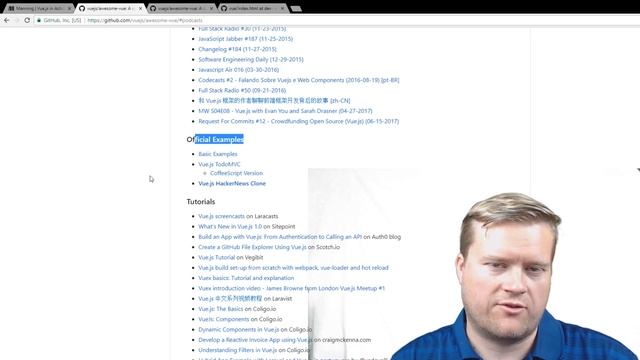Open the Vue.js TodoMVC link

[x=219, y=164]
